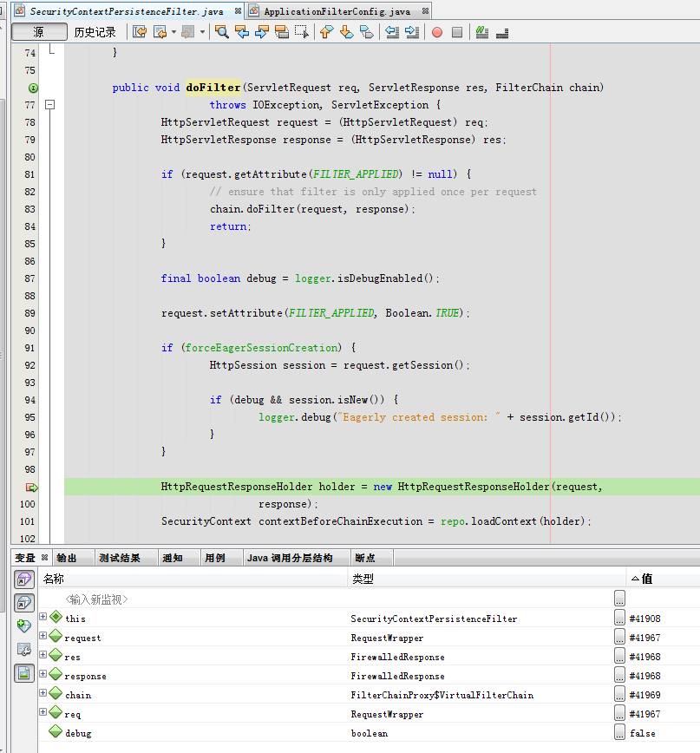Toggle top purple diamond debugger view button

(x=24, y=579)
